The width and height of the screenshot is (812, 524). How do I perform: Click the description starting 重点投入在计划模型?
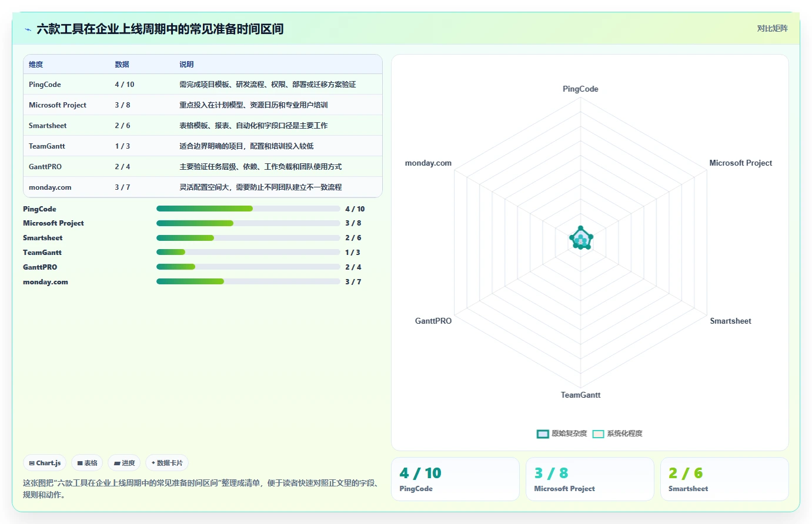coord(253,105)
